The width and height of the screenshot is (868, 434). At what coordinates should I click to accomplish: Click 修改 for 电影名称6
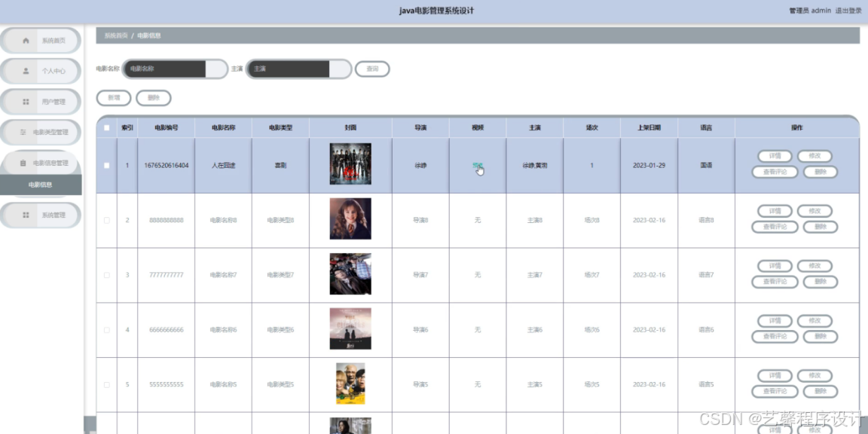pyautogui.click(x=815, y=320)
